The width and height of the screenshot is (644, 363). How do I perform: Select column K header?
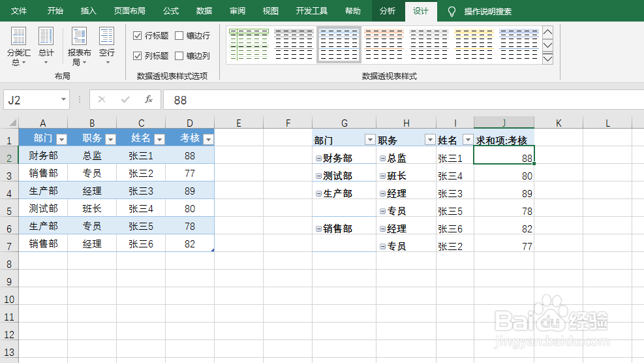[x=559, y=123]
